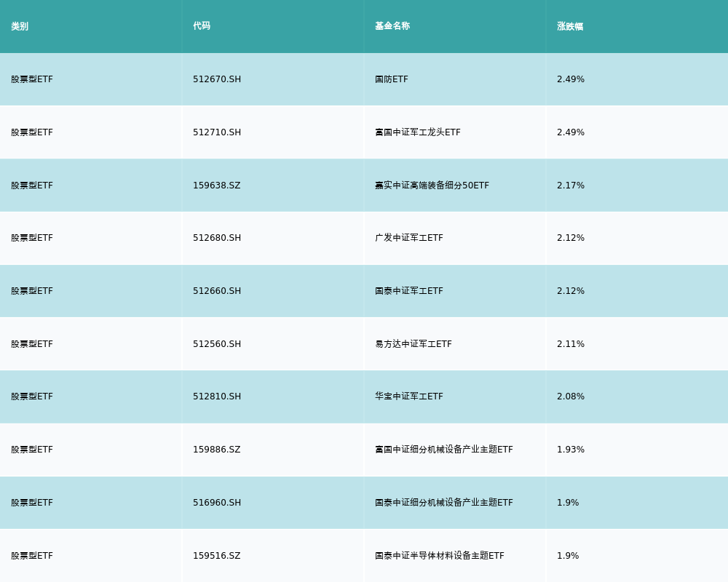Screen dimensions: 728x582
Task: Select code 512680.SH
Action: point(217,238)
